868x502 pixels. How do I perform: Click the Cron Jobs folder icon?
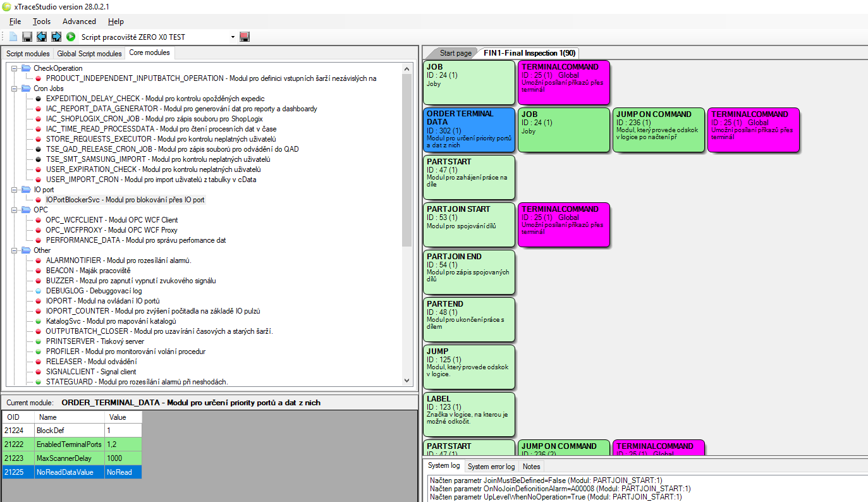pos(25,88)
